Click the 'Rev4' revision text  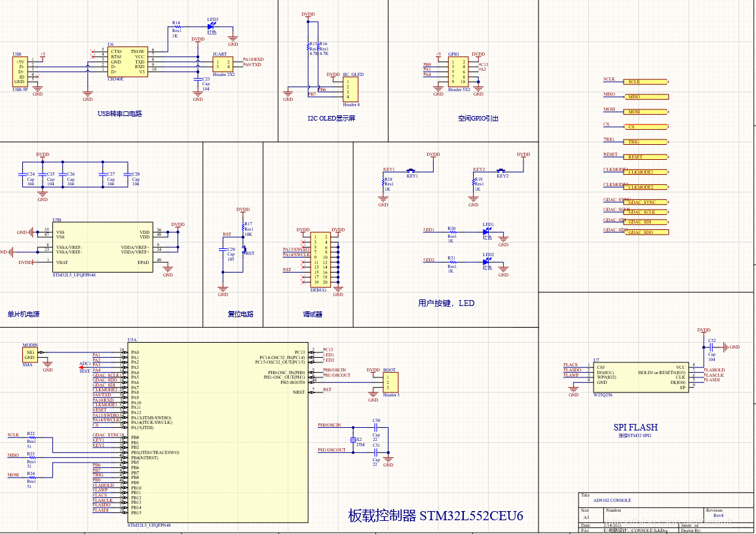tap(719, 515)
